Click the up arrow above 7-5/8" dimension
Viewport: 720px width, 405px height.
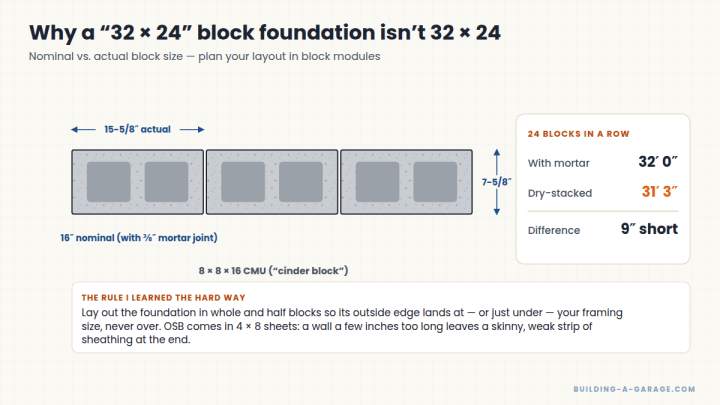click(x=496, y=161)
